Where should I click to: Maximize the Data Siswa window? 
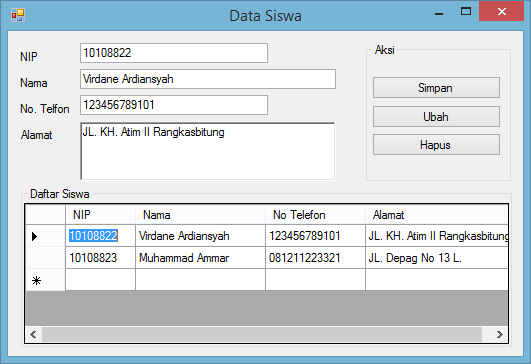tap(466, 12)
